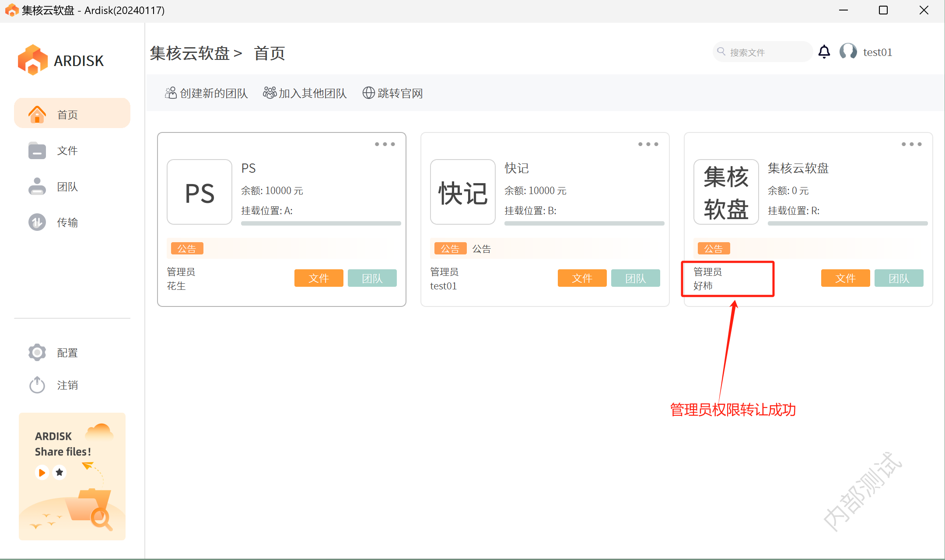Click the 集核软盘 team thumbnail

[726, 192]
